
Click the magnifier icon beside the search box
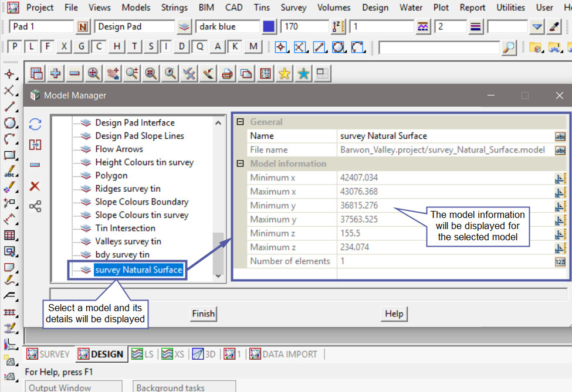pyautogui.click(x=509, y=47)
